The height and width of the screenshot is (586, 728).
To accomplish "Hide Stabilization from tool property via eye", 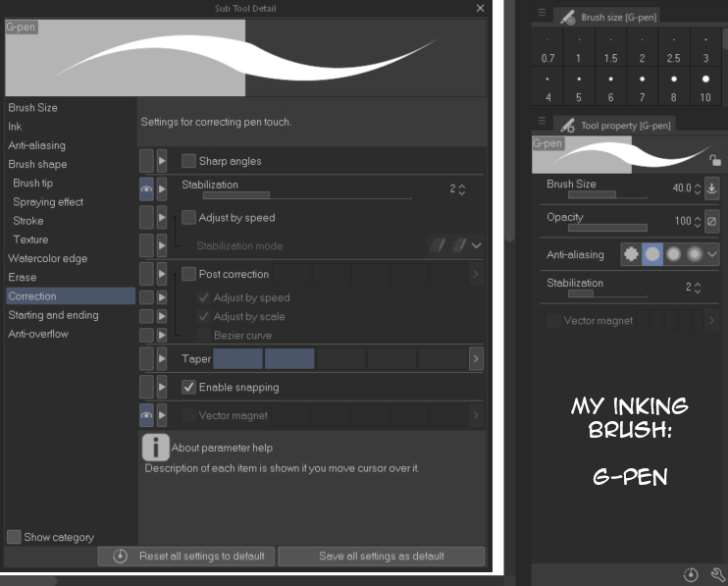I will [x=146, y=188].
